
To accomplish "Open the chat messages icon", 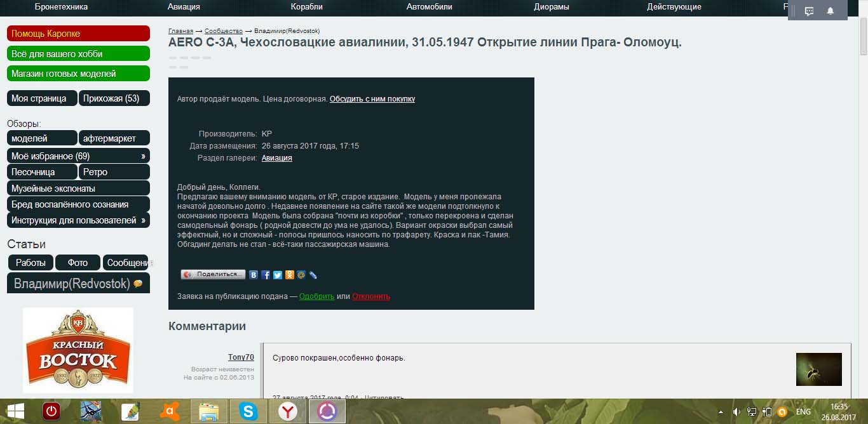I will click(x=809, y=11).
